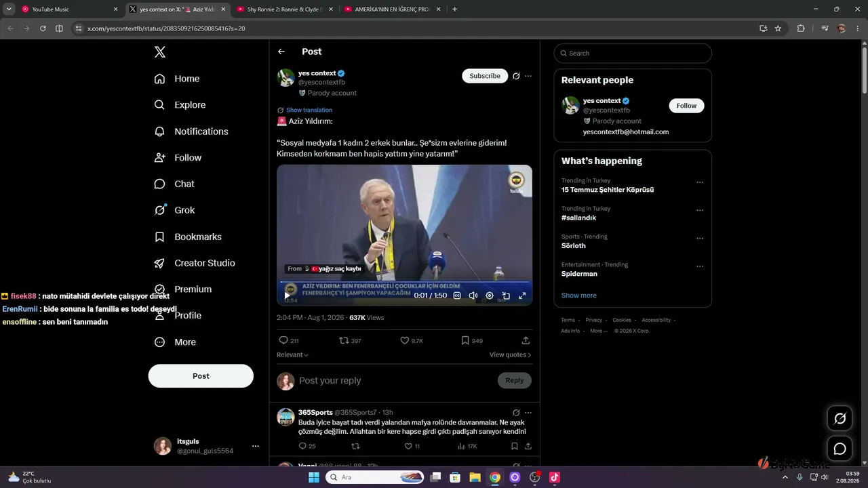Open Grok icon on 365Sports reply
The height and width of the screenshot is (488, 868).
pos(516,412)
